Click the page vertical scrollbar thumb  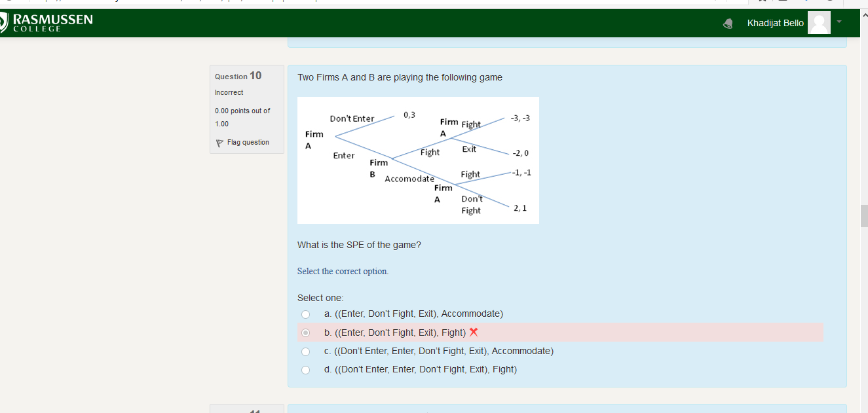click(863, 215)
